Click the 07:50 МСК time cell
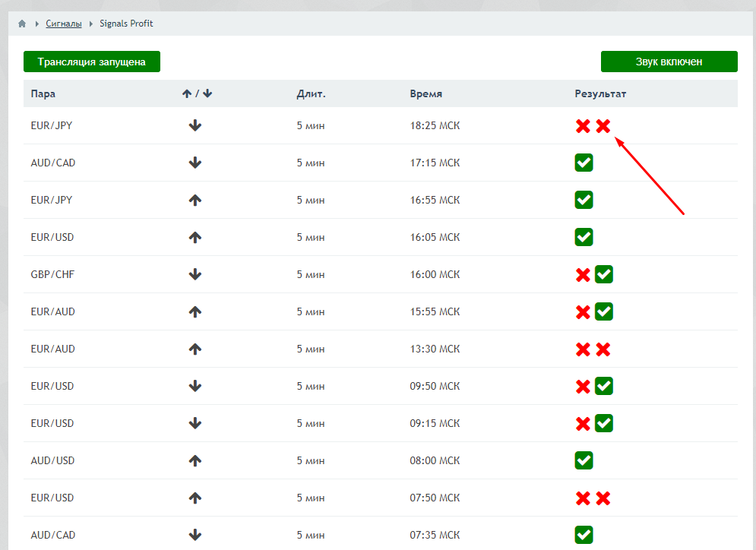Viewport: 756px width, 550px height. point(435,498)
